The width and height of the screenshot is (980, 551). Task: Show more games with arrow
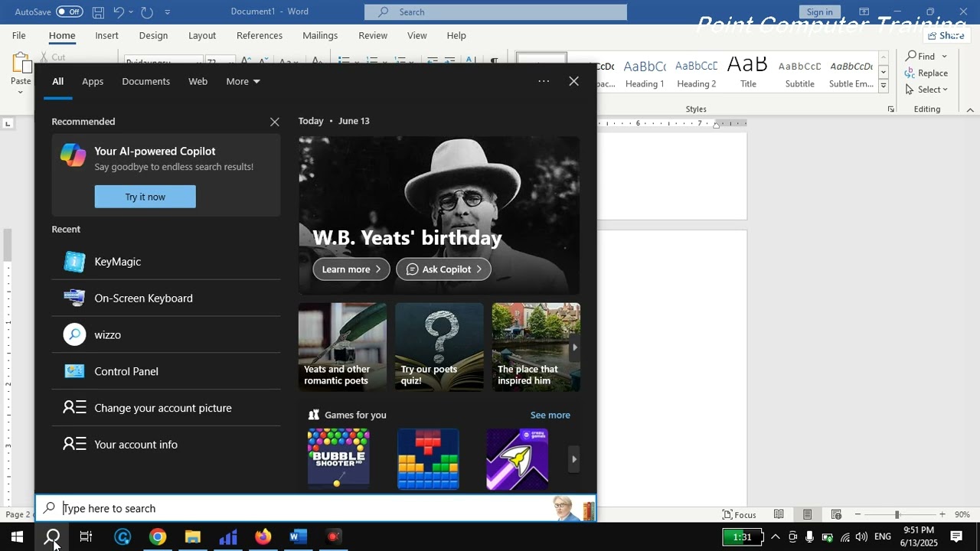[573, 459]
